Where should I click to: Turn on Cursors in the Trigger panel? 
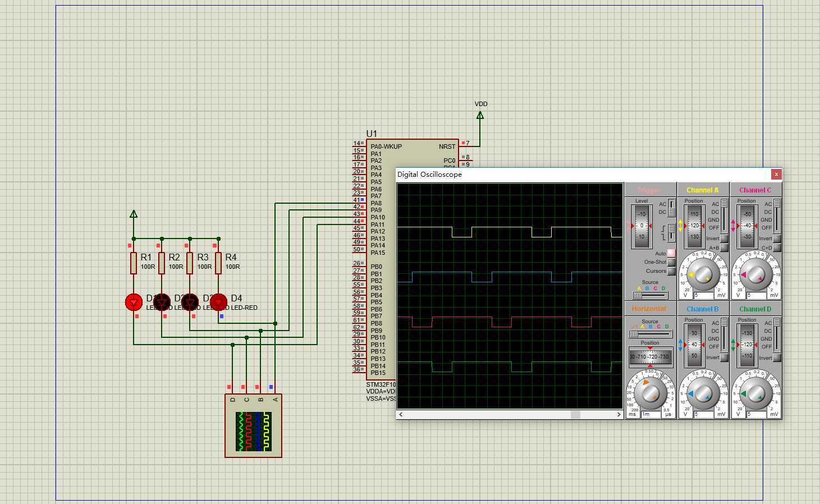[671, 271]
